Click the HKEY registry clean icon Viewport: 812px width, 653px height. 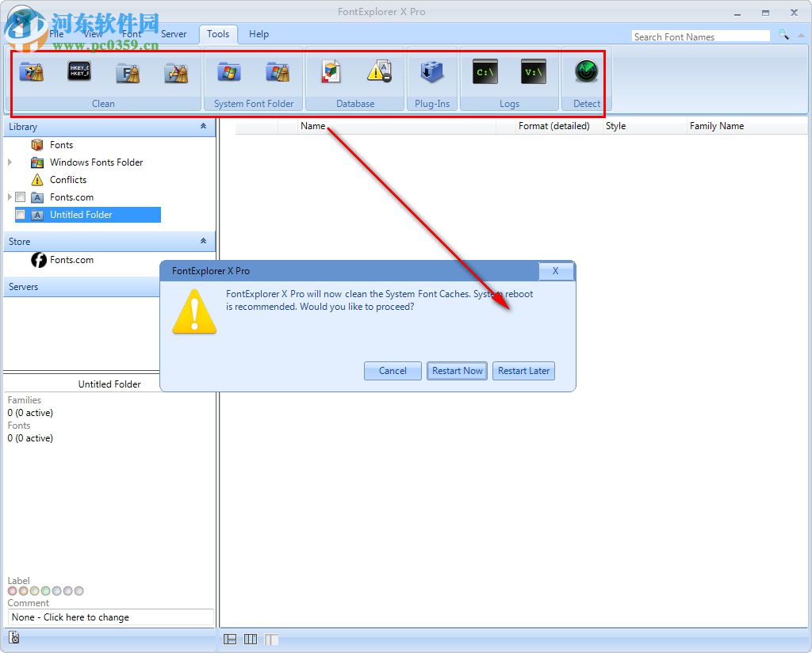tap(79, 71)
